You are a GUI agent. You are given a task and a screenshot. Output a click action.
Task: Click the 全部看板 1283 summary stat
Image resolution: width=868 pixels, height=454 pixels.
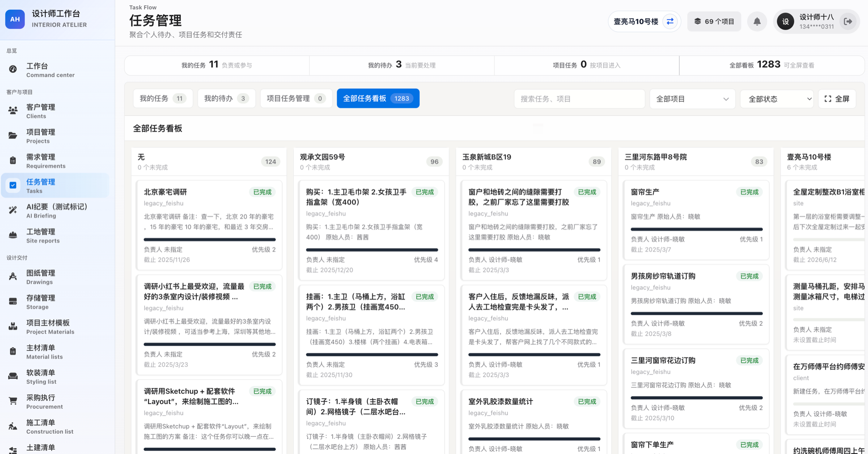click(772, 65)
